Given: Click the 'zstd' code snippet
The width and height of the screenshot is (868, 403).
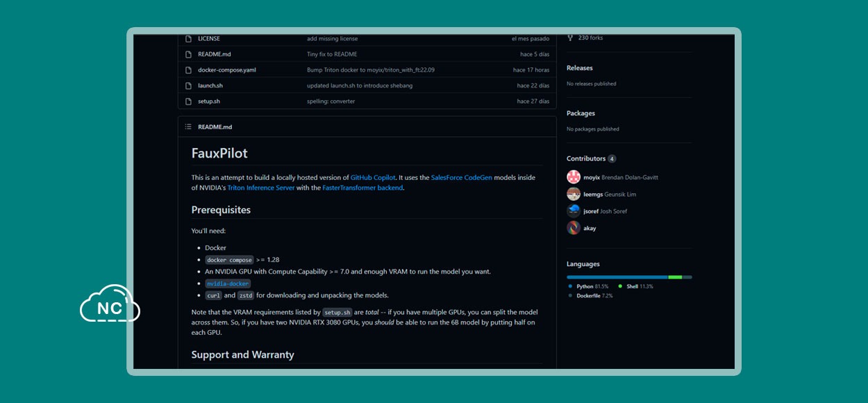Looking at the screenshot, I should point(246,295).
